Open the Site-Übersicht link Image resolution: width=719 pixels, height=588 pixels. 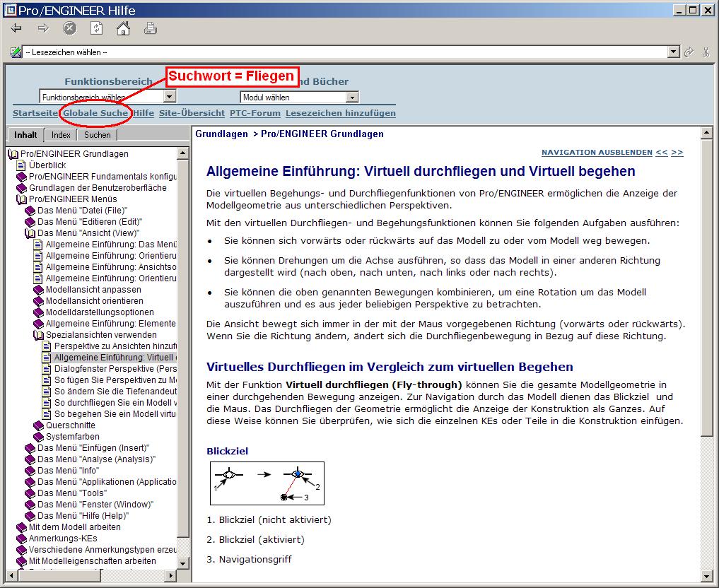[x=192, y=113]
